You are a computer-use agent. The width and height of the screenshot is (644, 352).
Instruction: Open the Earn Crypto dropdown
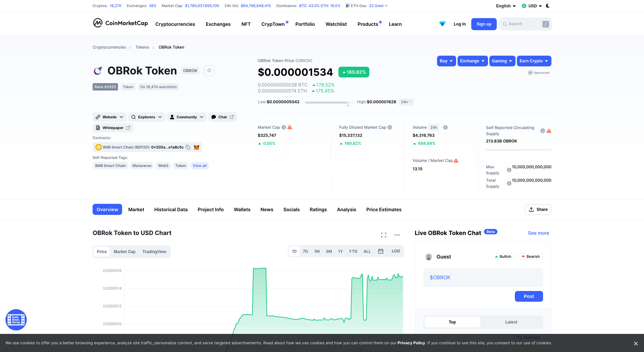point(534,61)
